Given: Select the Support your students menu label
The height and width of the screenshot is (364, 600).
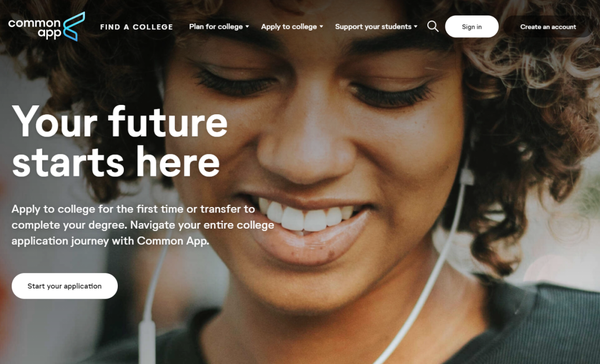Looking at the screenshot, I should (373, 27).
